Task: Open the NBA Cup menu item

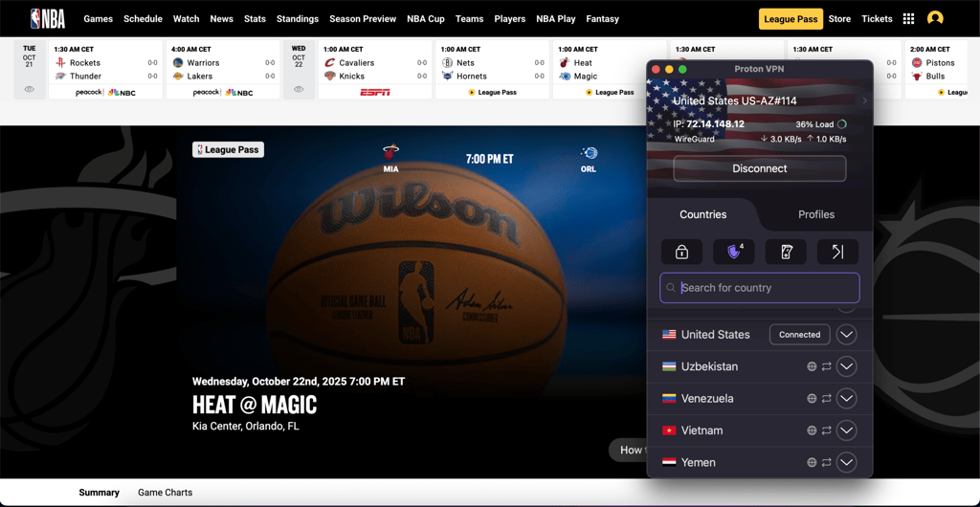Action: [x=426, y=19]
